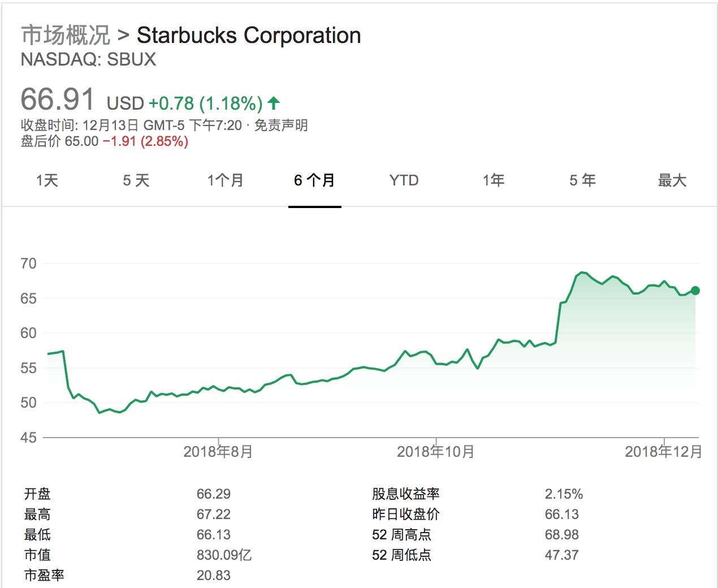Click the Starbucks Corporation title
The height and width of the screenshot is (588, 718).
[x=249, y=35]
